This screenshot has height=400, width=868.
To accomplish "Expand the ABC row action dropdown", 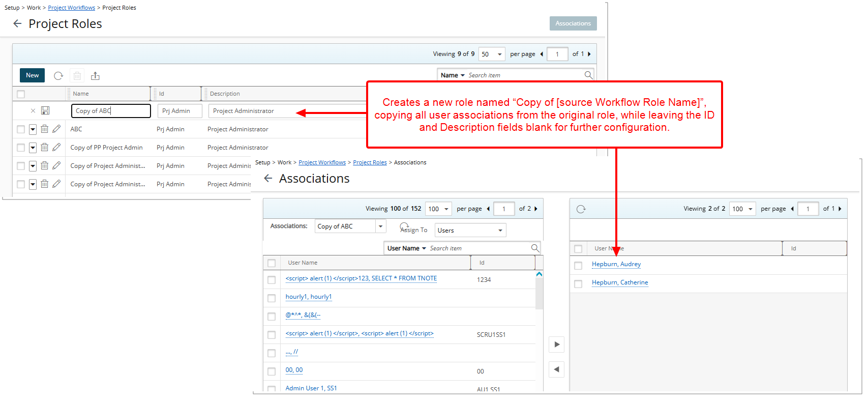I will point(33,129).
